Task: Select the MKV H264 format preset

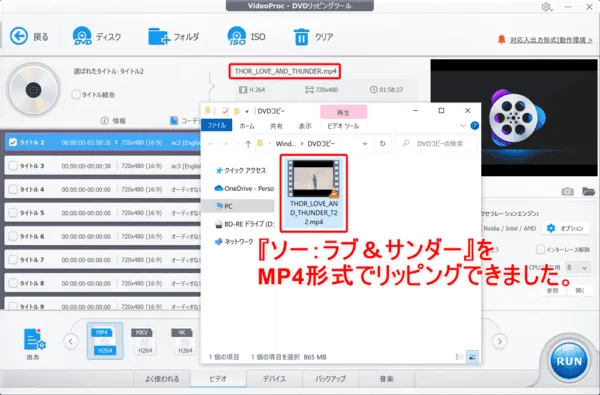Action: point(145,341)
